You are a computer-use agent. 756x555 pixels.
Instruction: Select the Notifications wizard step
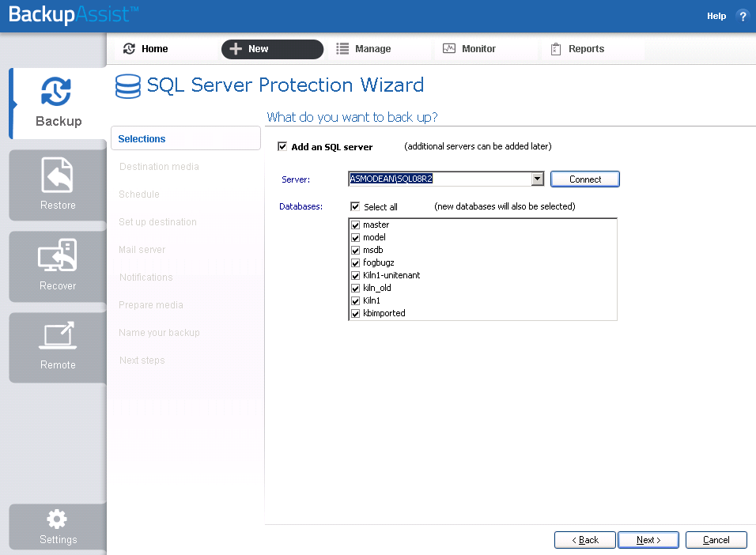pos(146,277)
